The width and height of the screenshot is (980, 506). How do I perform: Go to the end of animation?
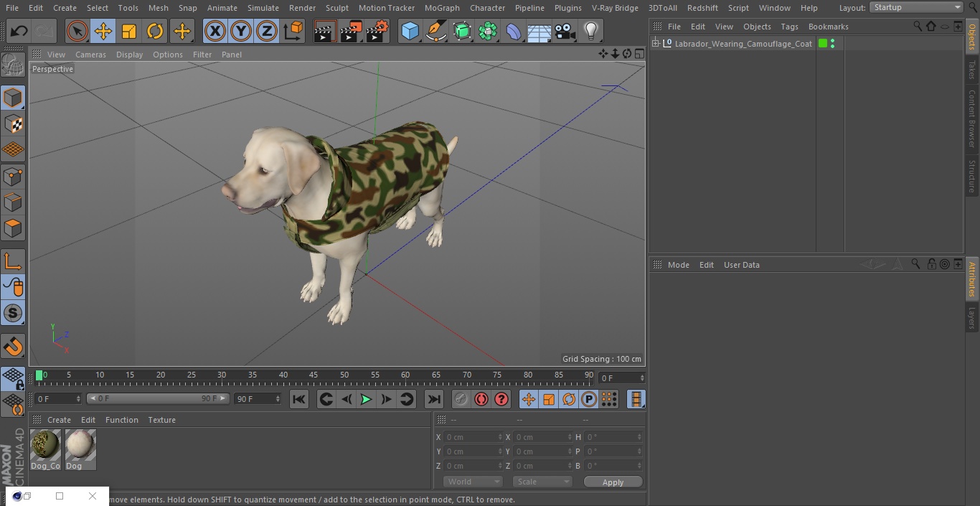coord(434,399)
